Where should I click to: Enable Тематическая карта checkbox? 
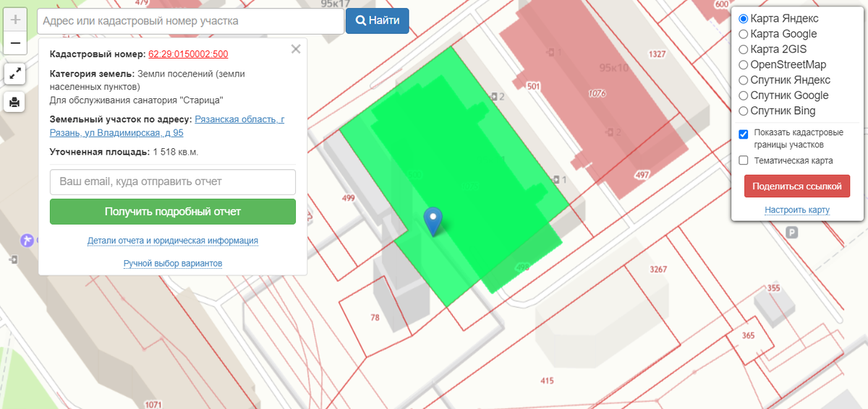coord(744,160)
